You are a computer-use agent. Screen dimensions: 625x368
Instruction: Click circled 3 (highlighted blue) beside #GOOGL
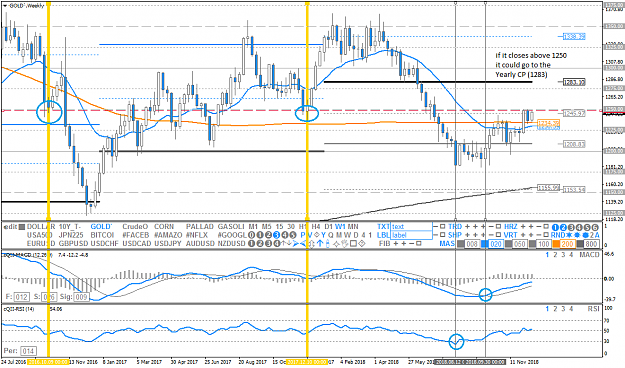pos(276,235)
